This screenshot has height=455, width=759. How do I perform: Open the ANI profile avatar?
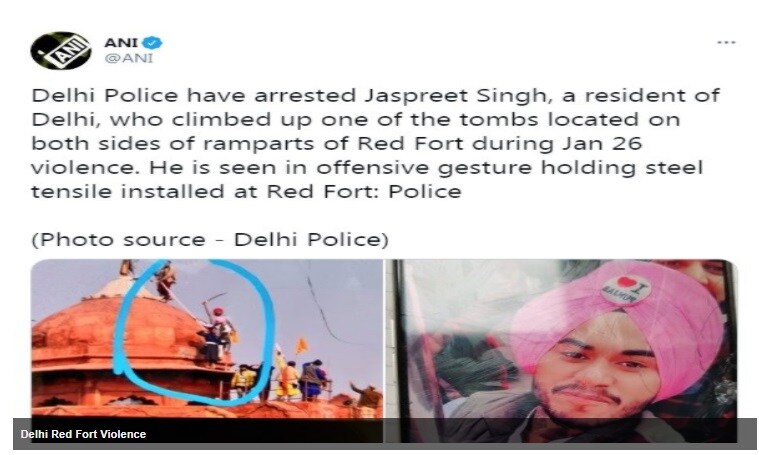(61, 50)
